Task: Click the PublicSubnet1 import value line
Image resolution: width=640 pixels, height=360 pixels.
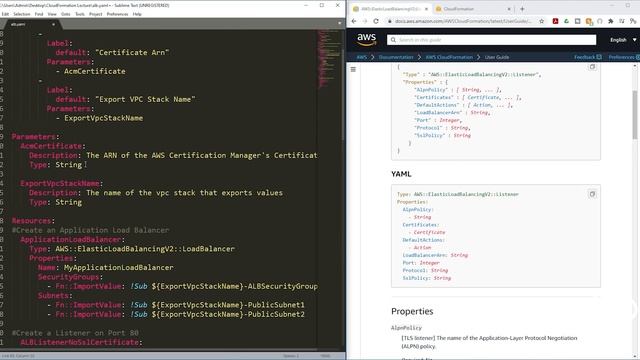Action: (x=176, y=305)
